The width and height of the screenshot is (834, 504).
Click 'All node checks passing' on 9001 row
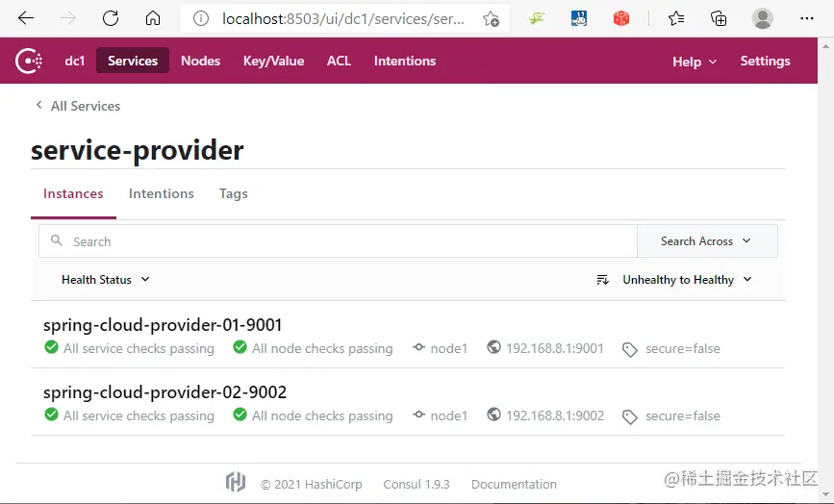tap(322, 349)
